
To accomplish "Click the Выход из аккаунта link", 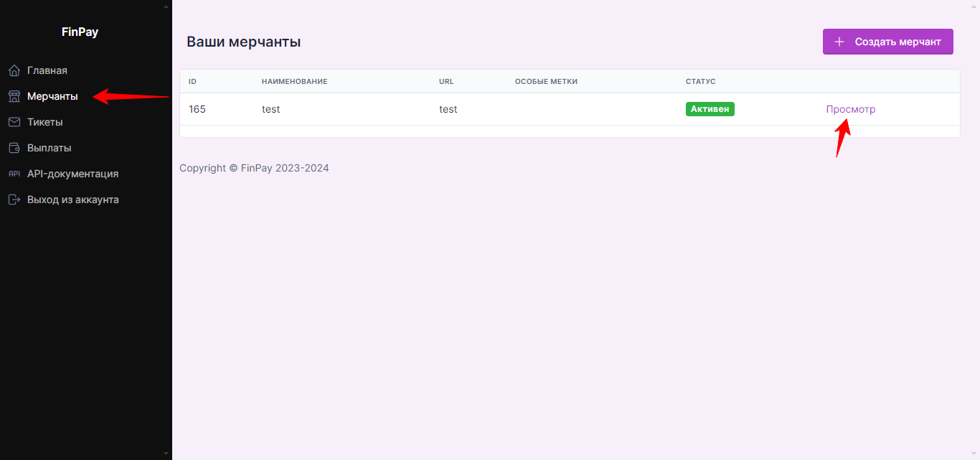I will pyautogui.click(x=72, y=199).
